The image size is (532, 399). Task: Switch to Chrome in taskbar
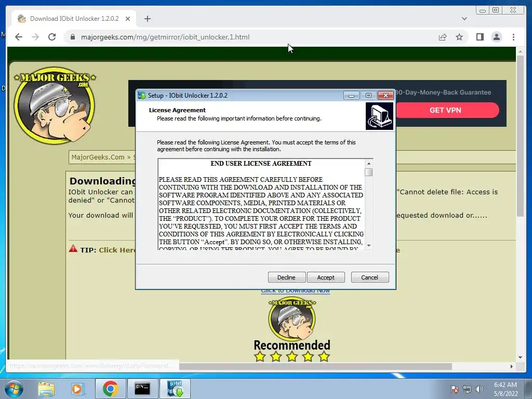click(x=110, y=389)
